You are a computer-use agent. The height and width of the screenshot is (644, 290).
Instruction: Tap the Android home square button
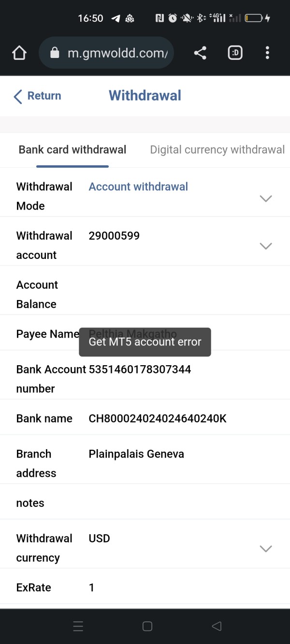(147, 627)
